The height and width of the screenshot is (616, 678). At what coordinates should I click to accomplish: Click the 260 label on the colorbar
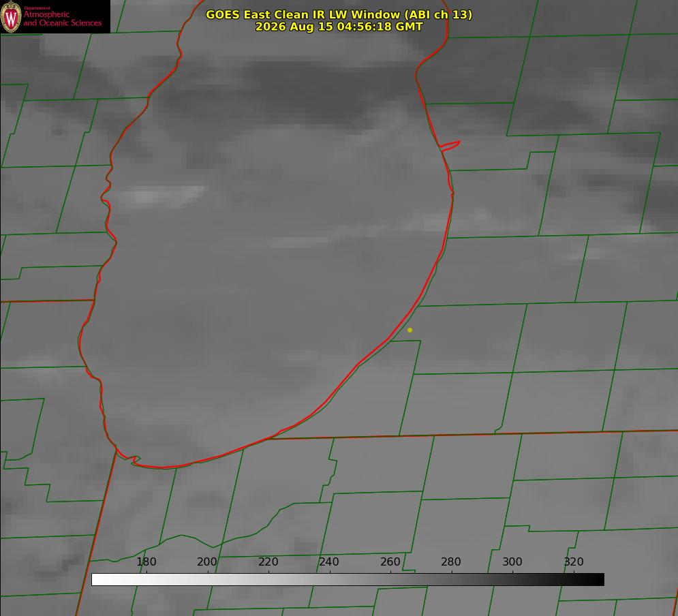390,561
